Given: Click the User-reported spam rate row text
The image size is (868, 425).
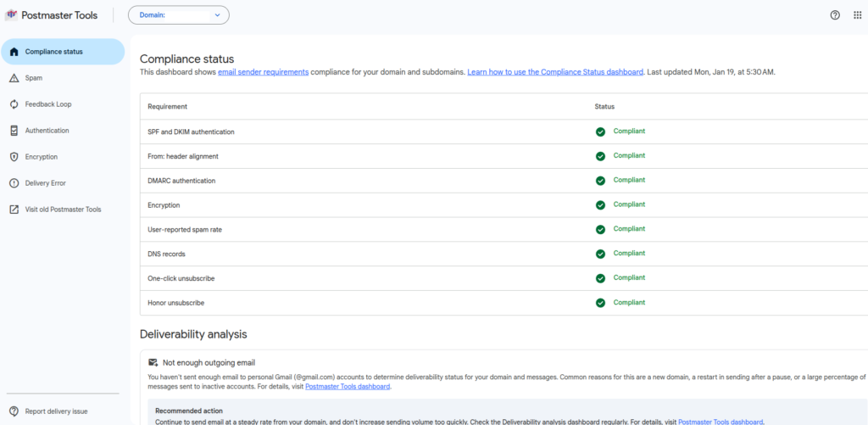Looking at the screenshot, I should click(183, 229).
